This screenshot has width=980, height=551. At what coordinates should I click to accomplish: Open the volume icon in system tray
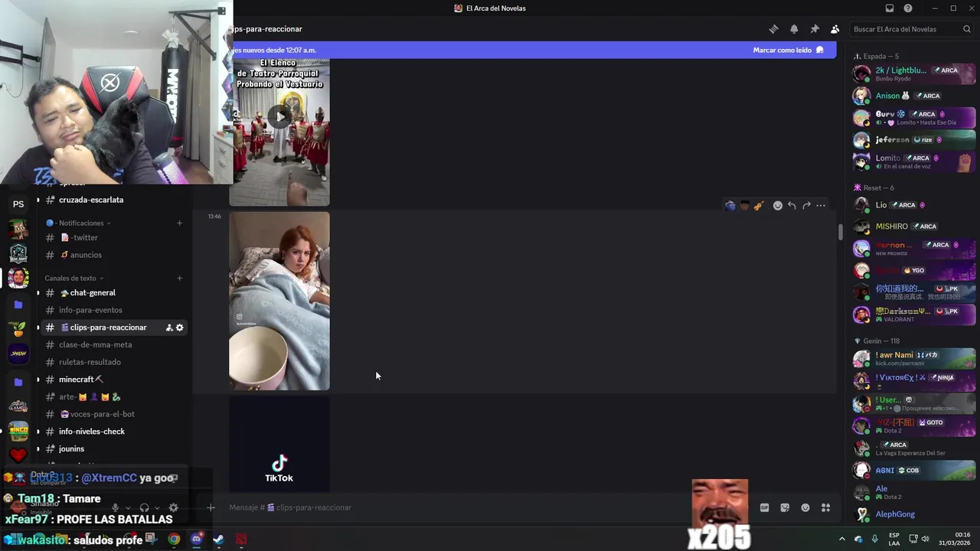(x=927, y=539)
